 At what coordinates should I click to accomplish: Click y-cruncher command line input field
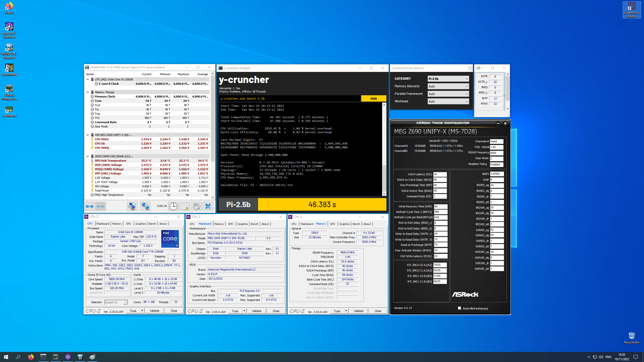click(290, 99)
